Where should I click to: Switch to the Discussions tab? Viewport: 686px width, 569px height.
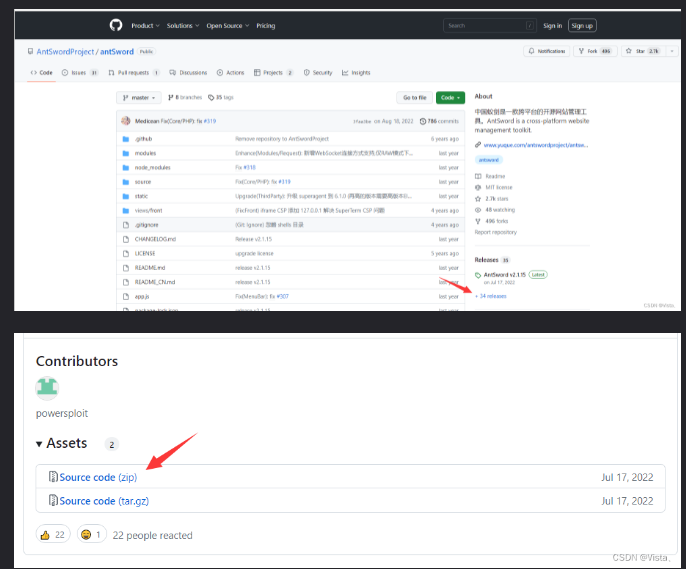tap(188, 73)
